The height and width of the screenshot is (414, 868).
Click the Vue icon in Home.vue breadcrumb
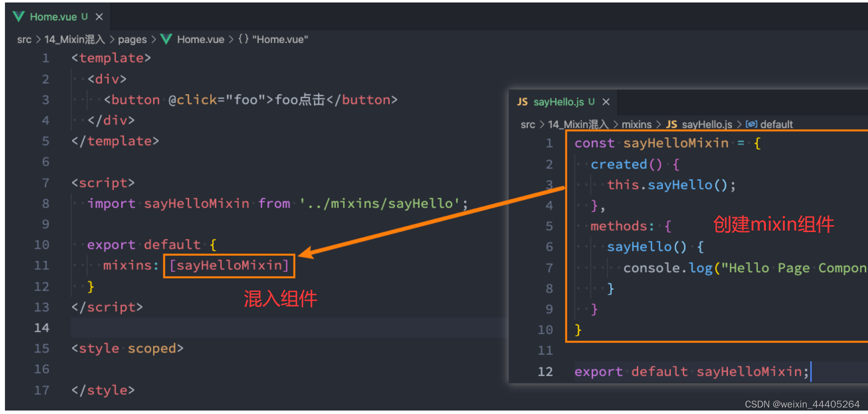point(167,39)
